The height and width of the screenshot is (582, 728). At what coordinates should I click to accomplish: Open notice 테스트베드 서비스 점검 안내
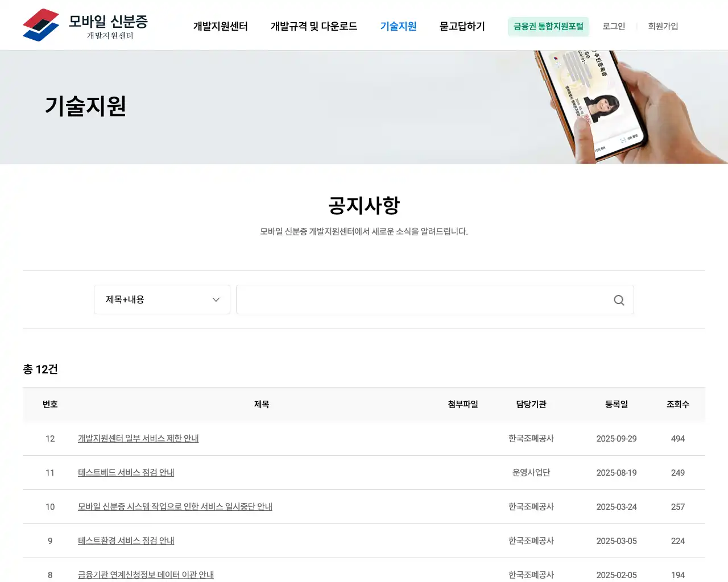point(126,472)
